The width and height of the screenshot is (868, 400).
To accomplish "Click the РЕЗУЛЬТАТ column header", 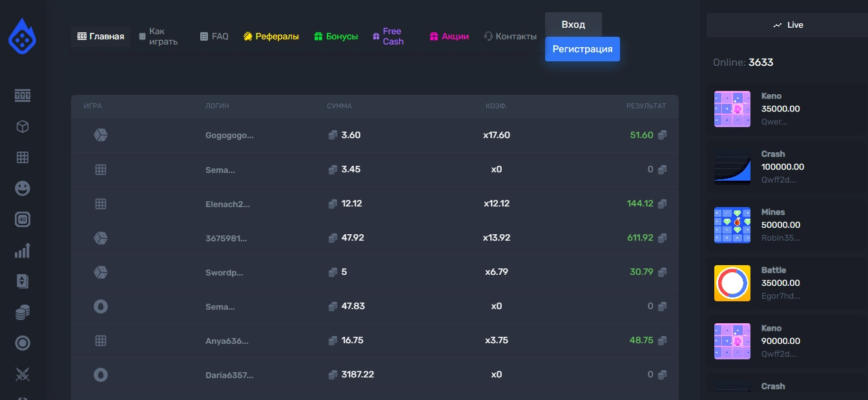I will (x=646, y=106).
